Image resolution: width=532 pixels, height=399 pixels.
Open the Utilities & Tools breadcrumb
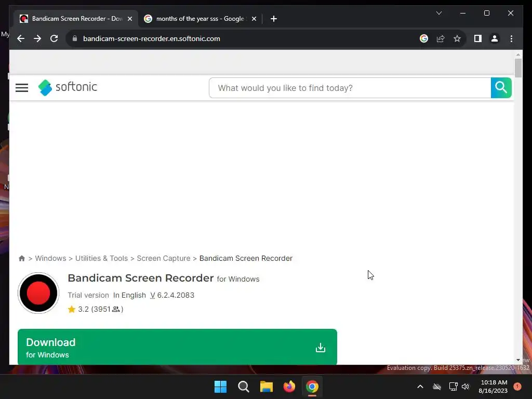101,258
